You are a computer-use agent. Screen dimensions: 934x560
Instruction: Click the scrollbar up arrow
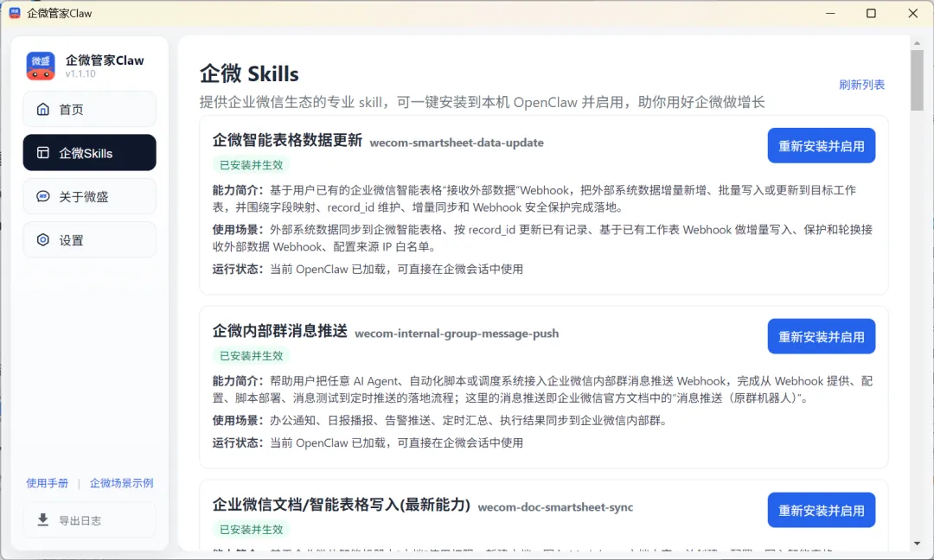click(917, 43)
